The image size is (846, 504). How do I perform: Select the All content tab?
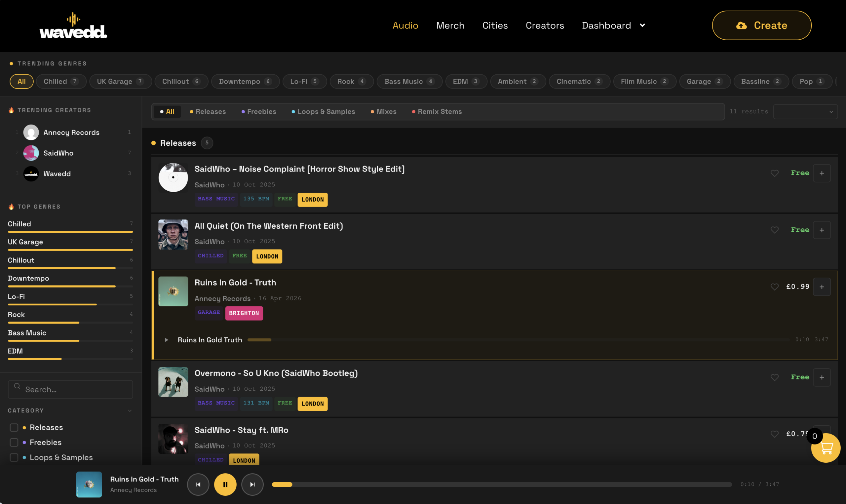(x=167, y=112)
